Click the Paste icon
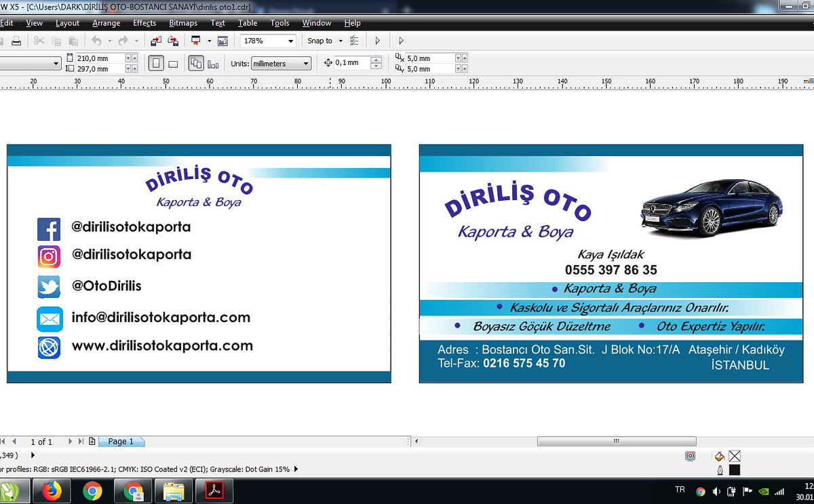Image resolution: width=814 pixels, height=504 pixels. [73, 41]
